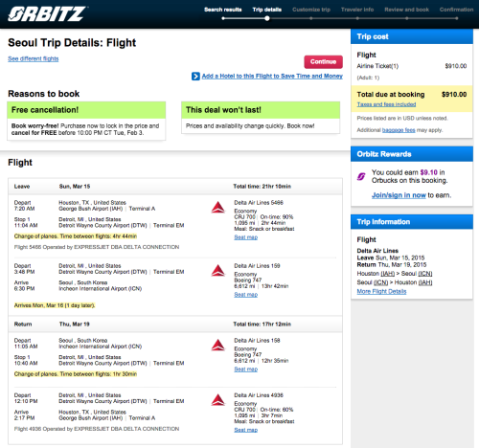Image resolution: width=479 pixels, height=448 pixels.
Task: Open baggage fees link
Action: pyautogui.click(x=399, y=130)
